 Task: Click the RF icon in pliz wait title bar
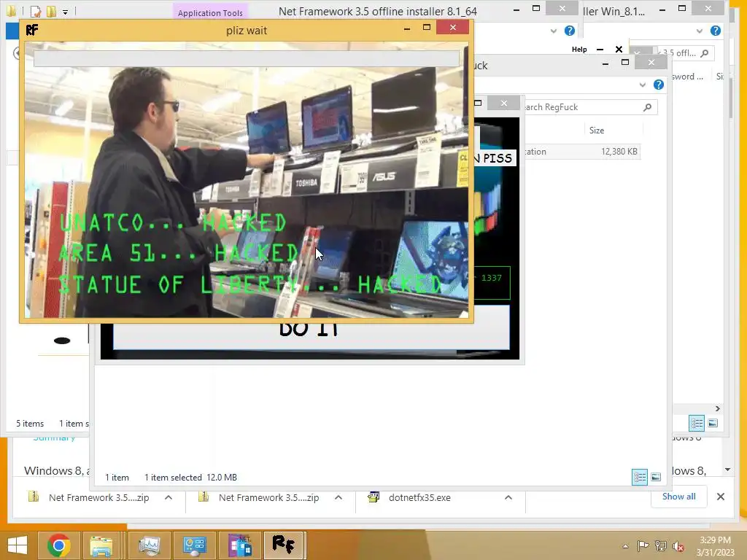32,30
